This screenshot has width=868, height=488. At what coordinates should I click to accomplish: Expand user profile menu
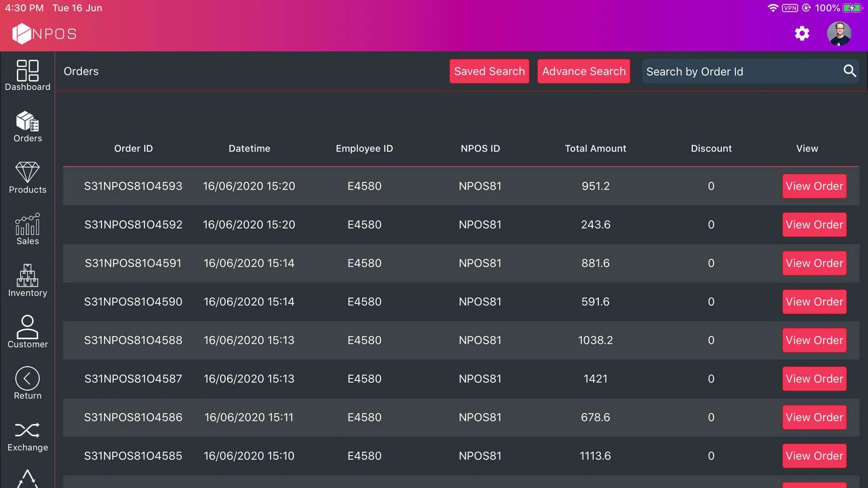[839, 33]
